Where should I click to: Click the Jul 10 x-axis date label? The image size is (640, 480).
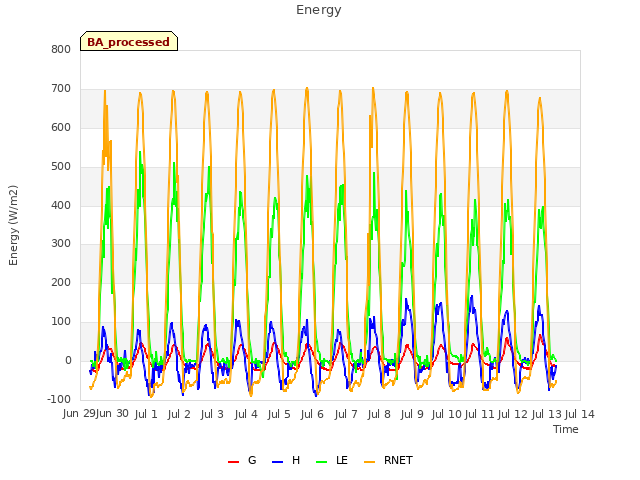[x=447, y=414]
